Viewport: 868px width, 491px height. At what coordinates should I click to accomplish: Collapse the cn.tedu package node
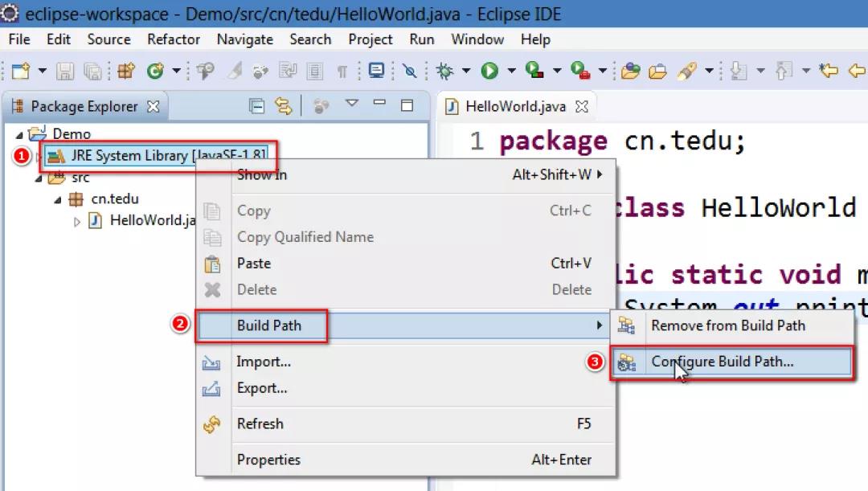(x=58, y=200)
